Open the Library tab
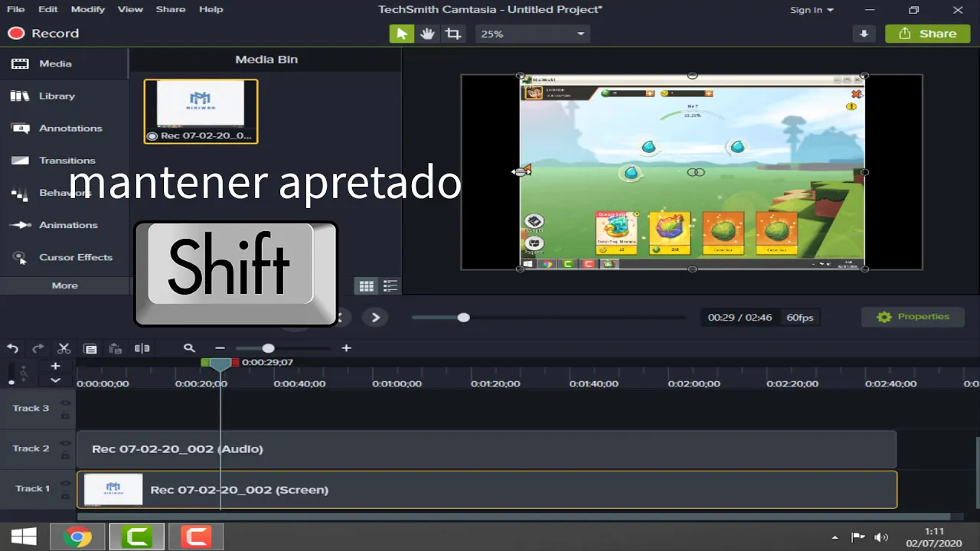The height and width of the screenshot is (551, 980). (64, 96)
